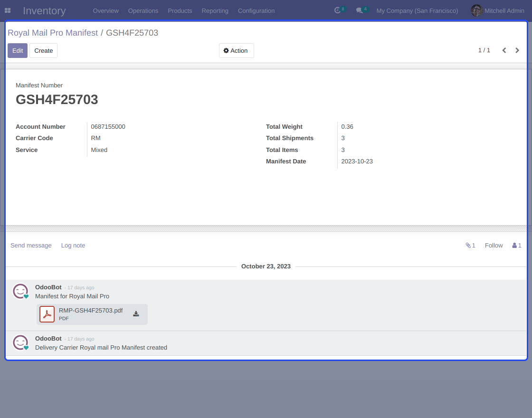The height and width of the screenshot is (418, 532).
Task: Click the 1 / 1 pager counter
Action: coord(484,50)
